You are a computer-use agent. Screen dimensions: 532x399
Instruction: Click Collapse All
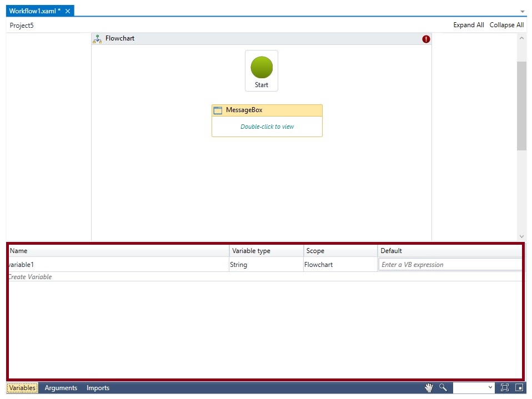506,25
